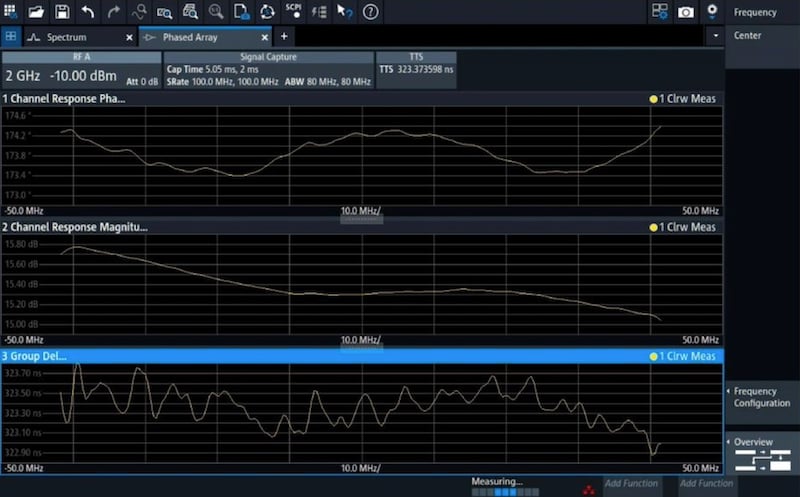Viewport: 800px width, 497px height.
Task: Add a new channel tab
Action: 284,36
